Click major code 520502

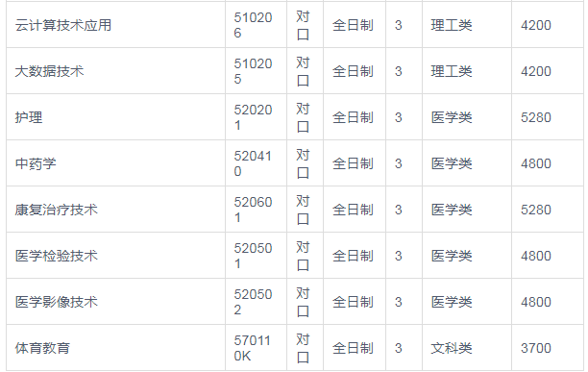click(253, 302)
